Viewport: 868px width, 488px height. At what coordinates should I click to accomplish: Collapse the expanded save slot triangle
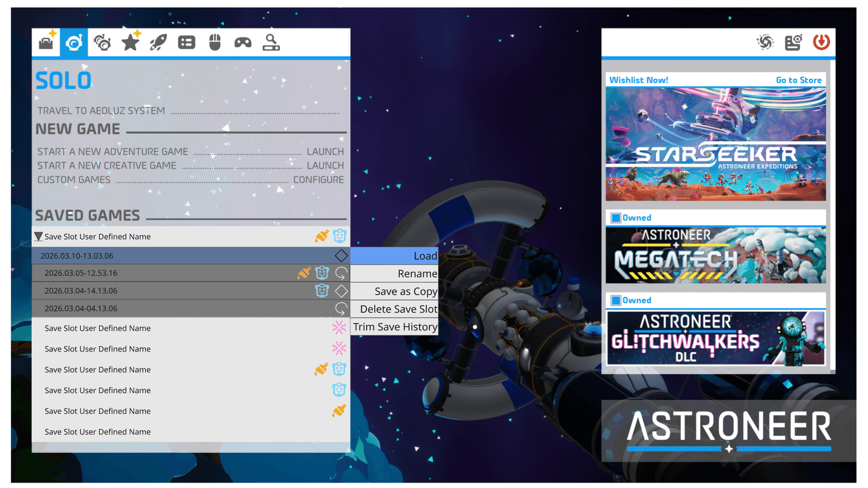[39, 236]
